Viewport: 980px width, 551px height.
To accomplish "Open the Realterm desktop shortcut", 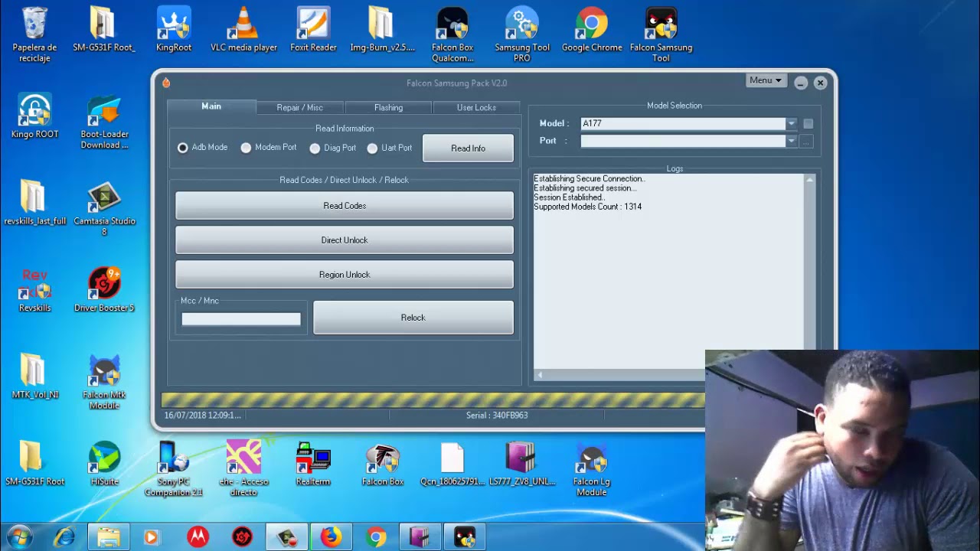I will 313,464.
